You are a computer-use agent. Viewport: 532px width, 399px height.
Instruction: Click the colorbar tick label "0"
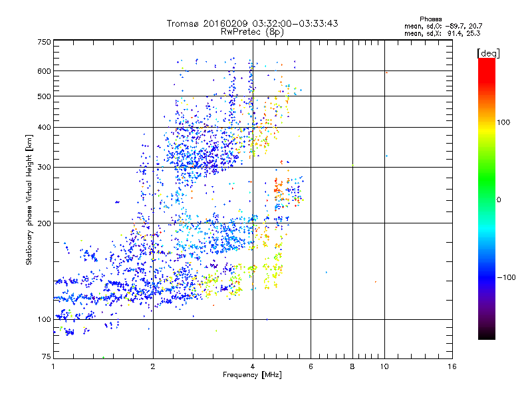click(x=499, y=200)
